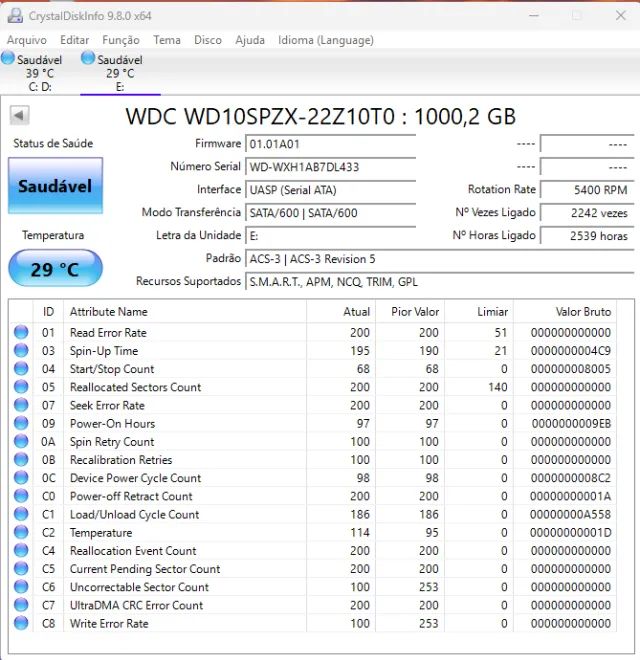Select the Write Error Rate attribute name
Image resolution: width=640 pixels, height=660 pixels.
[x=109, y=623]
